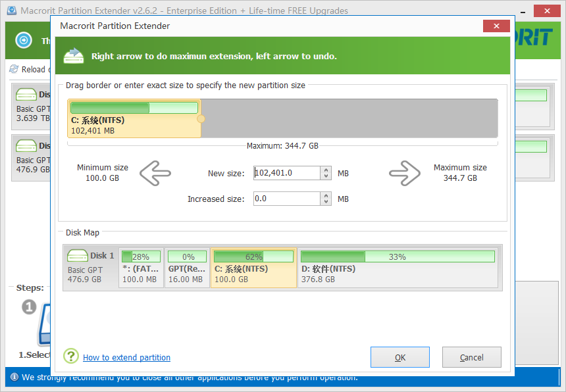Click the right arrow for maximum extension
The image size is (566, 392).
tap(405, 174)
